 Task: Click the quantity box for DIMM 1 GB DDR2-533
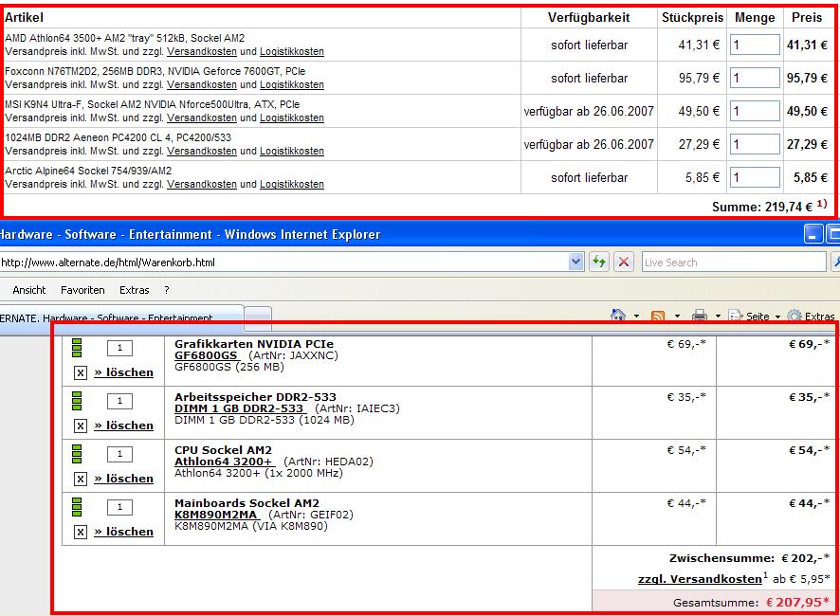pyautogui.click(x=119, y=401)
